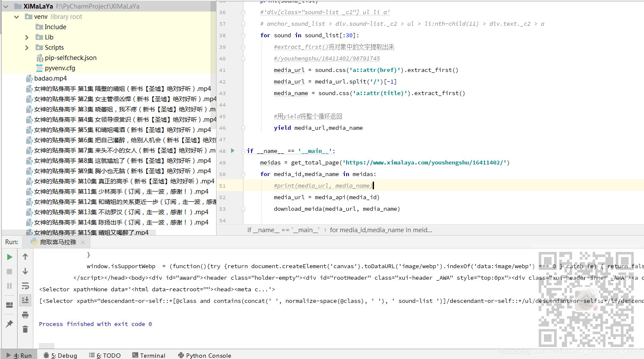Collapse the XiMaLaYa project root
This screenshot has height=359, width=644.
(6, 6)
